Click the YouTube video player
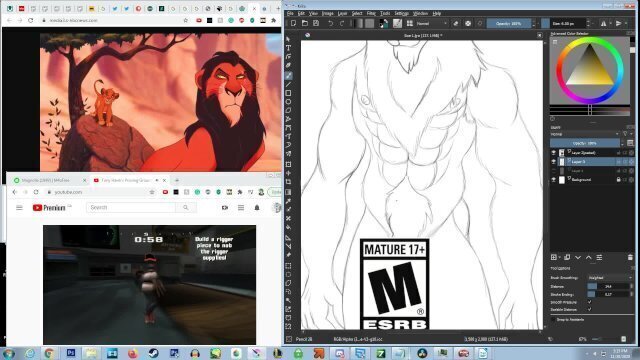The height and width of the screenshot is (360, 640). coord(149,285)
